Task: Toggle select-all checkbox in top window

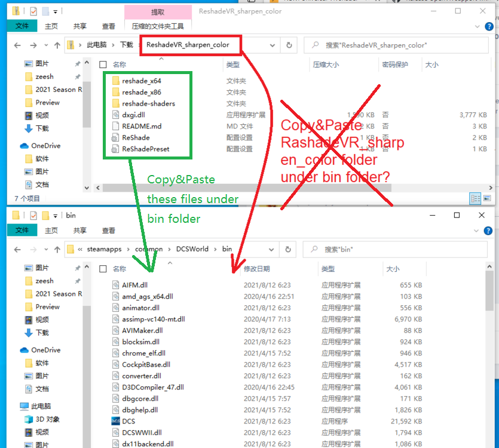Action: (103, 65)
